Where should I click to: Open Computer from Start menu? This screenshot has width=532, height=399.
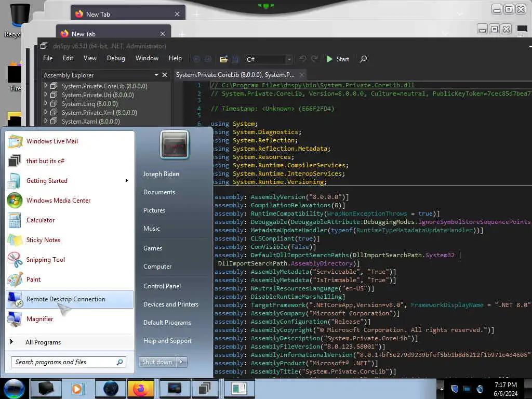pyautogui.click(x=157, y=267)
